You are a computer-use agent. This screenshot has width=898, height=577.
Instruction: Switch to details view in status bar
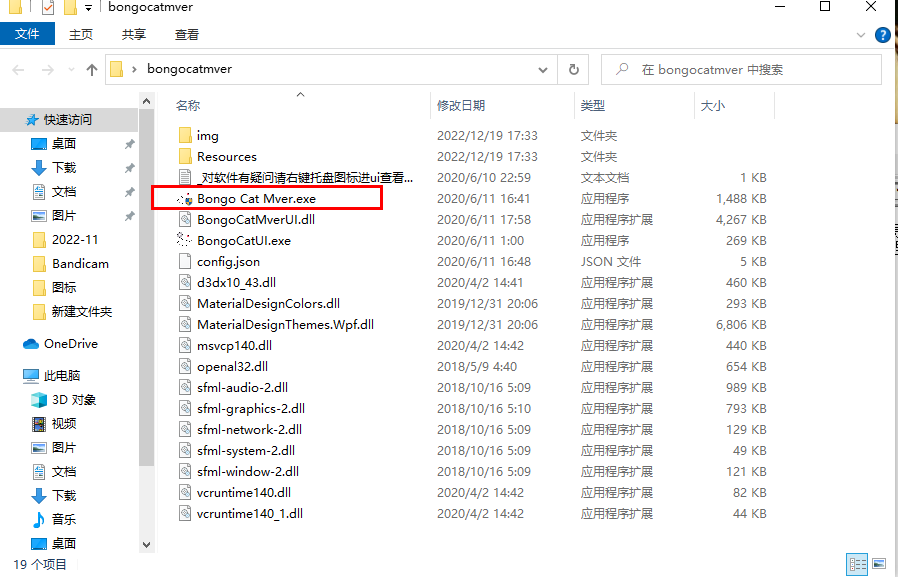tap(857, 564)
